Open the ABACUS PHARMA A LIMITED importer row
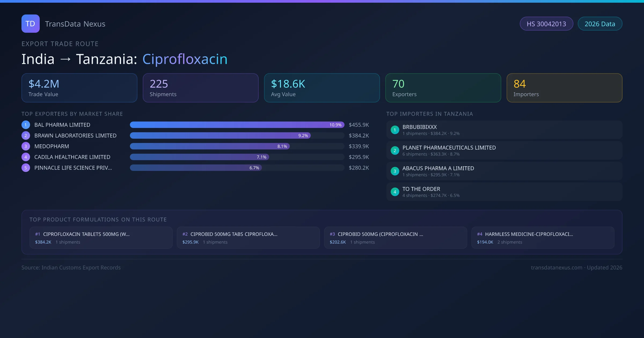 [504, 171]
